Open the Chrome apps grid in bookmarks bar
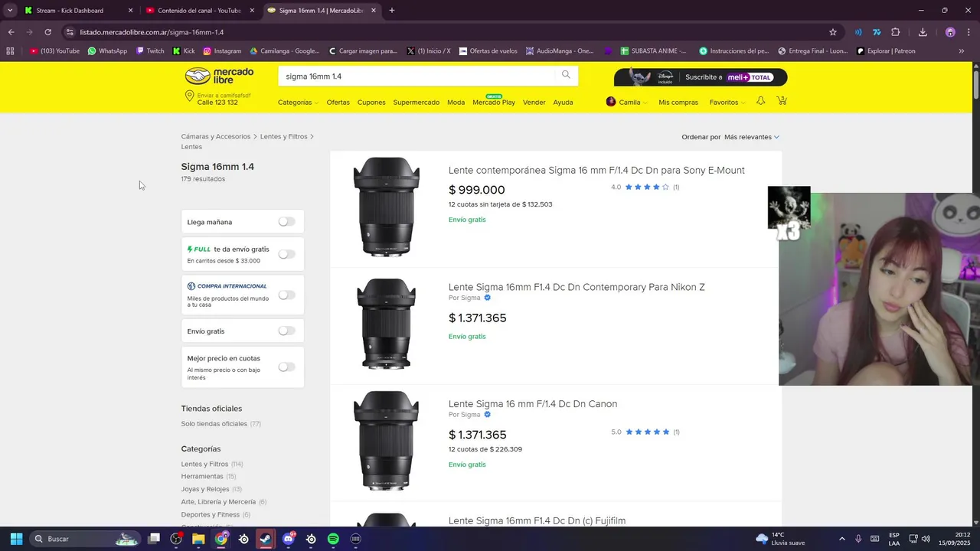This screenshot has height=551, width=980. click(10, 51)
